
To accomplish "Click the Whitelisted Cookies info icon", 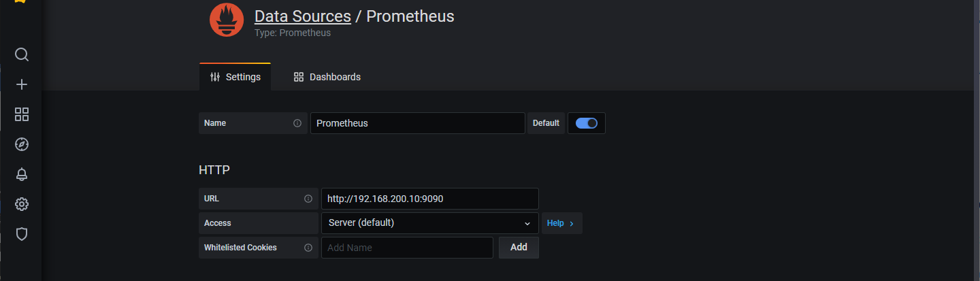I will pyautogui.click(x=308, y=248).
